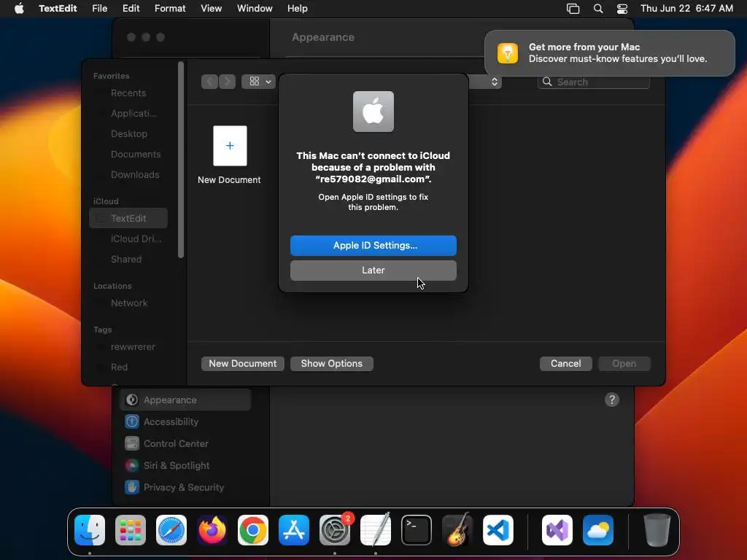Image resolution: width=747 pixels, height=560 pixels.
Task: Go forward with the right chevron button
Action: pyautogui.click(x=227, y=82)
